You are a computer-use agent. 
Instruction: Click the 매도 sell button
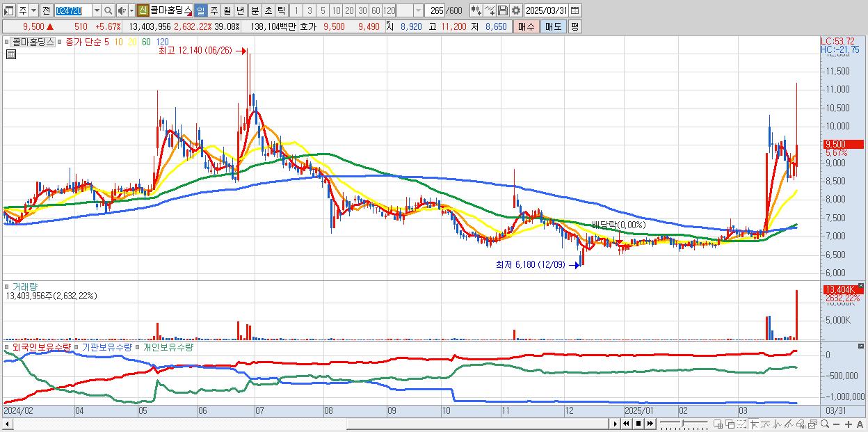(553, 26)
